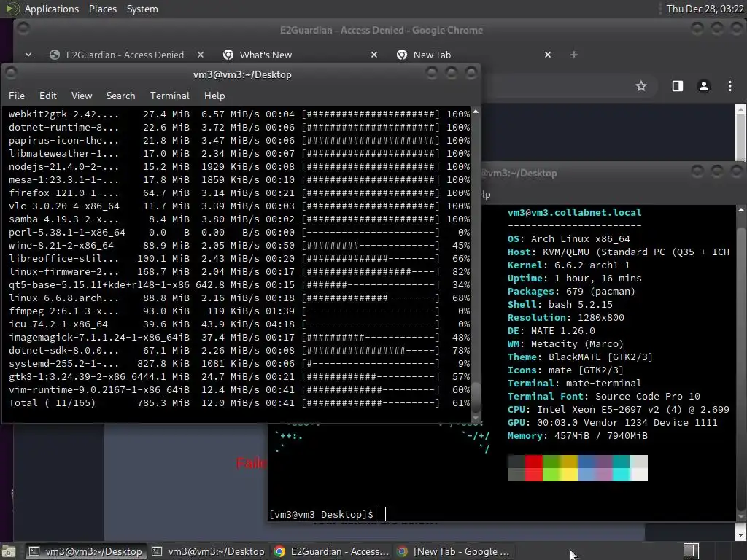
Task: Click neofetch terminal scrollbar down arrow
Action: pos(741,517)
